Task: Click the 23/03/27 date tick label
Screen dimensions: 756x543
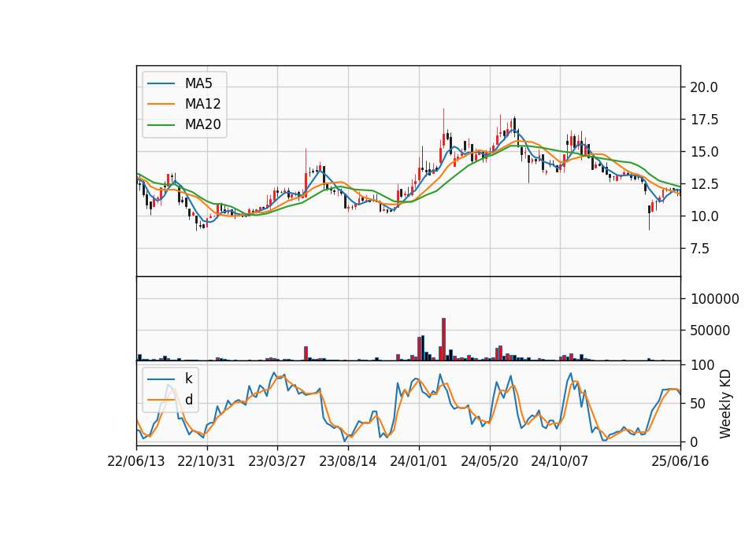Action: 276,461
